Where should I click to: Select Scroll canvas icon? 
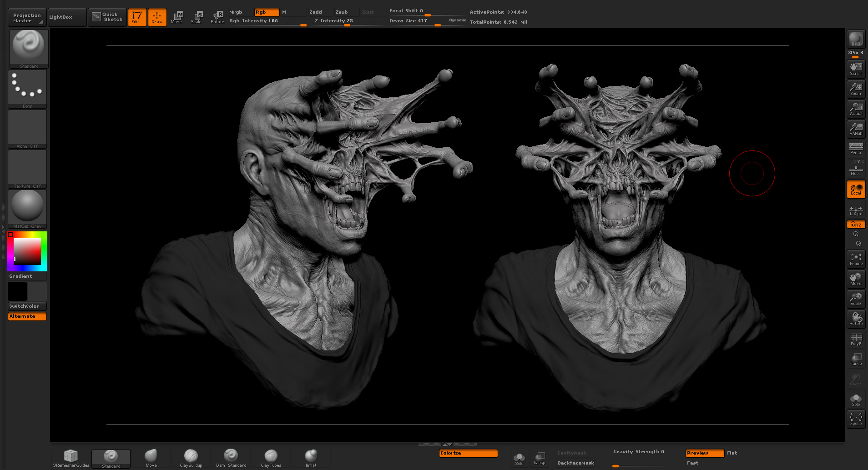pos(856,69)
